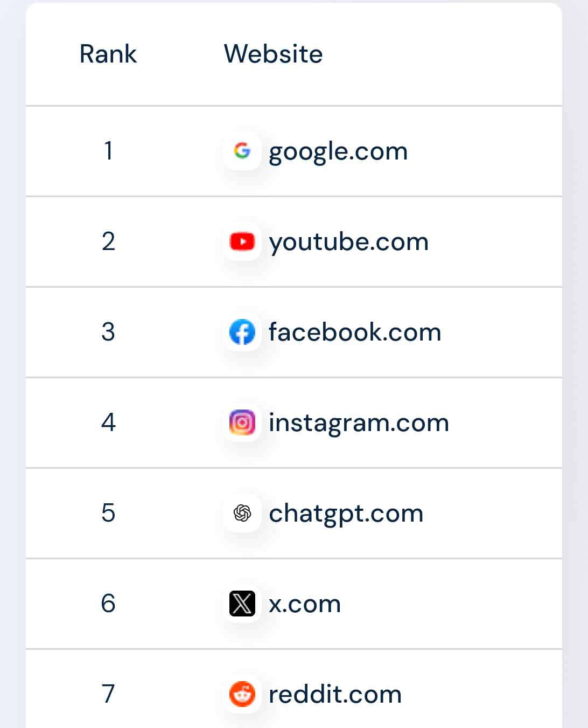
Task: Open the youtube.com link
Action: coord(349,242)
